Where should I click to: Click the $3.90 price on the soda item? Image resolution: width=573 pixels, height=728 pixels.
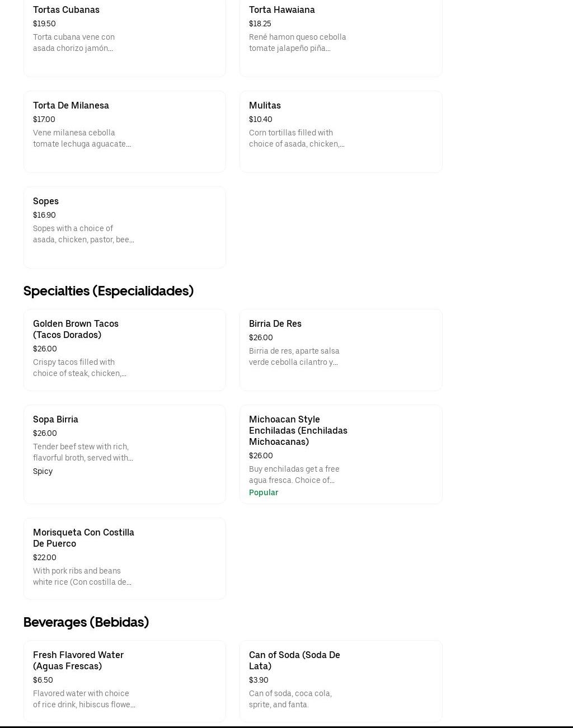(259, 680)
